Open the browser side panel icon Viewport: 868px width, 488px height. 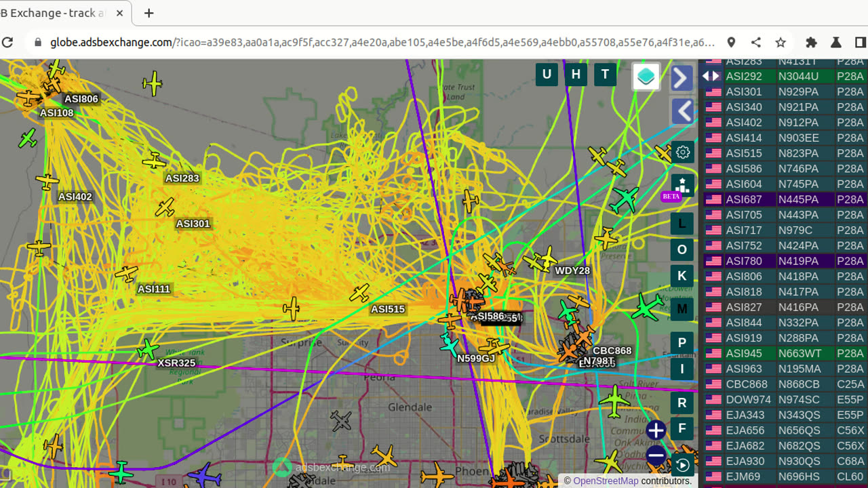[861, 42]
